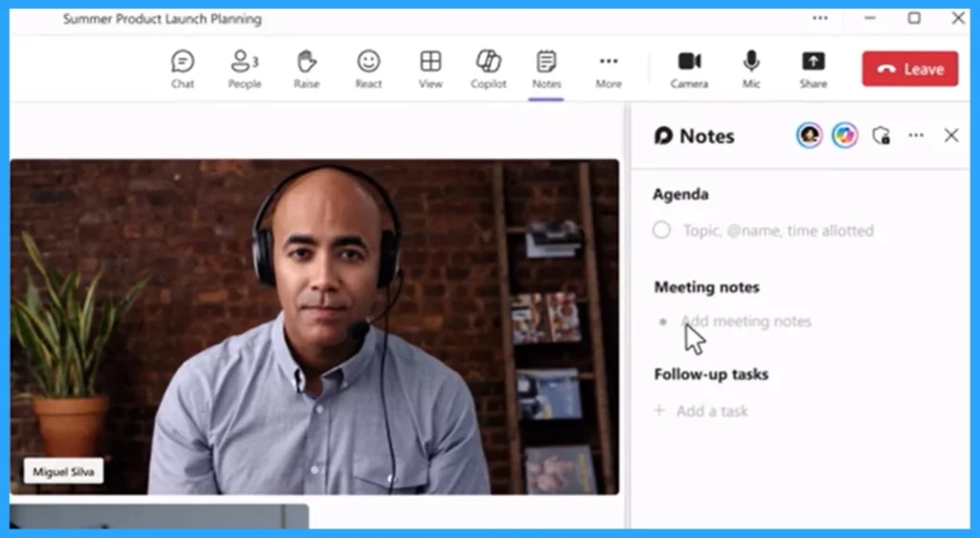Screen dimensions: 980x538
Task: Share your screen content
Action: (813, 69)
